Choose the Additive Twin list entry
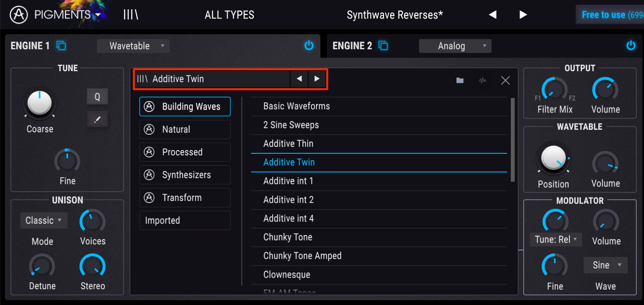644x305 pixels. coord(379,163)
